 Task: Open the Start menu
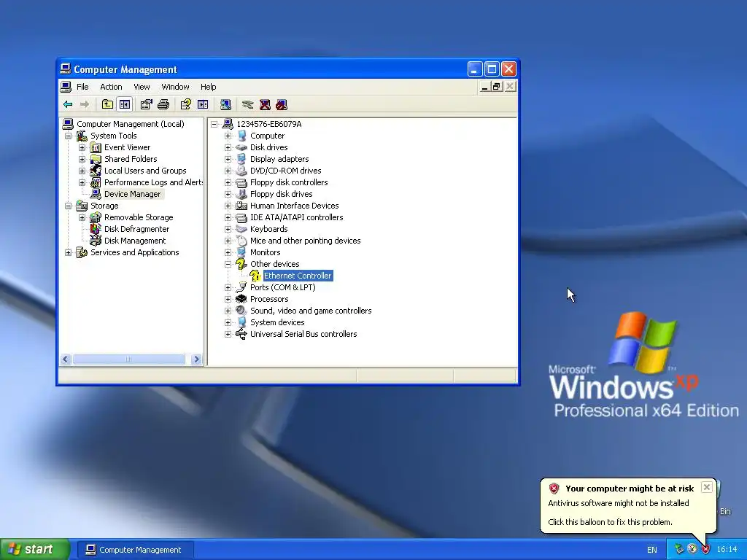click(x=34, y=550)
